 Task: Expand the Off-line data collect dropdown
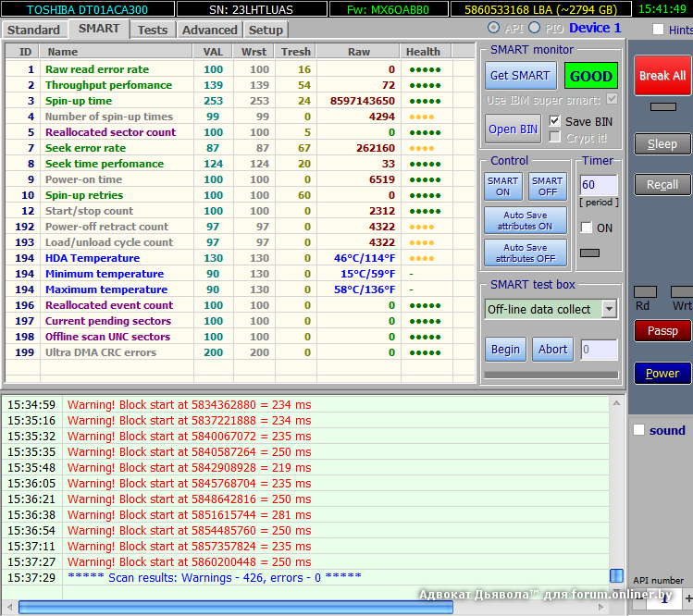click(609, 309)
